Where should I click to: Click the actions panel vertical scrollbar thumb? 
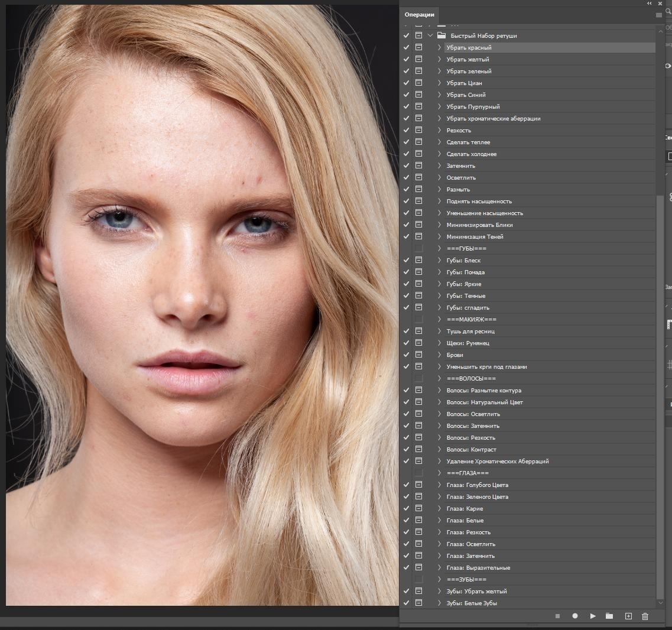click(x=660, y=397)
